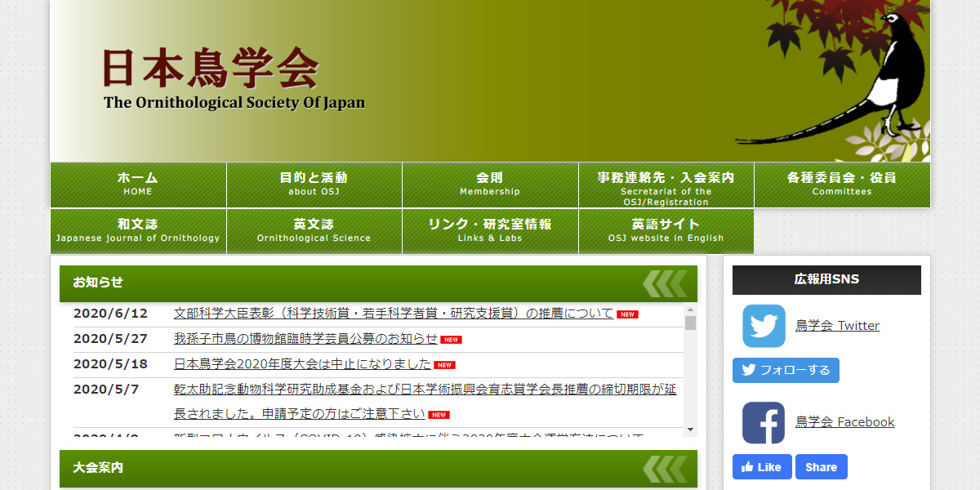Click The Ornithological Society Of Japan subtitle

(234, 103)
